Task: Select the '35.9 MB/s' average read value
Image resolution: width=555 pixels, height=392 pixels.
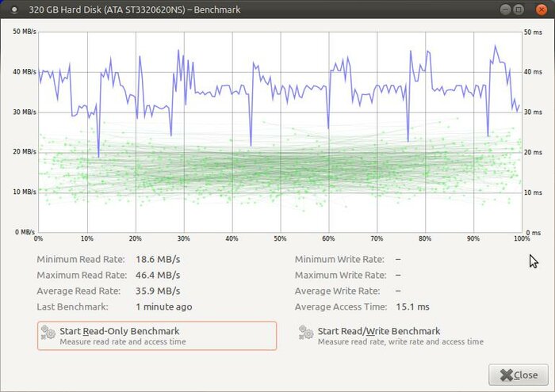Action: click(158, 291)
